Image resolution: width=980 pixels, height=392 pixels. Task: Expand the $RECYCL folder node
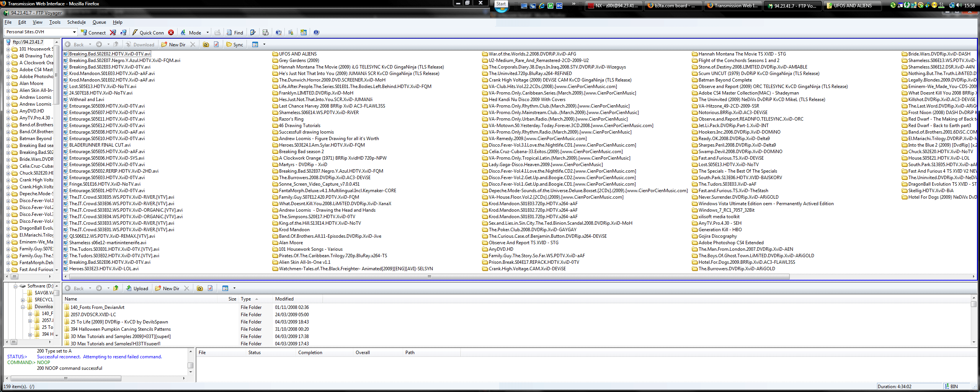pyautogui.click(x=23, y=300)
